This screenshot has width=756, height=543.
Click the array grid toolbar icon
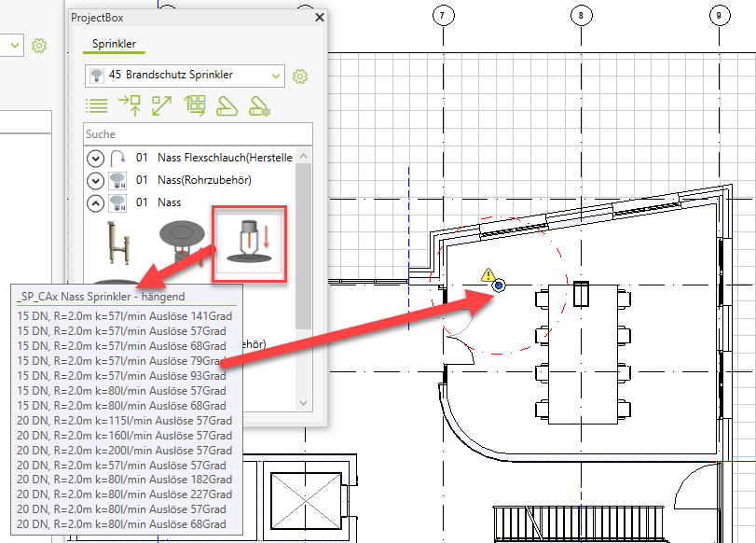[194, 105]
